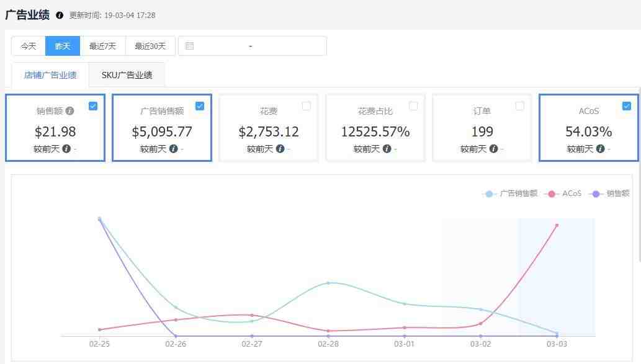This screenshot has height=364, width=641.
Task: Switch to SKU广告业绩 tab
Action: 127,75
